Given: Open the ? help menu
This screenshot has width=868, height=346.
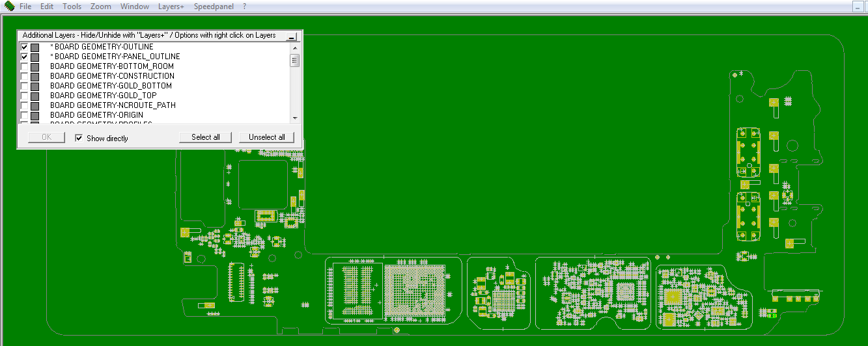Looking at the screenshot, I should tap(244, 7).
